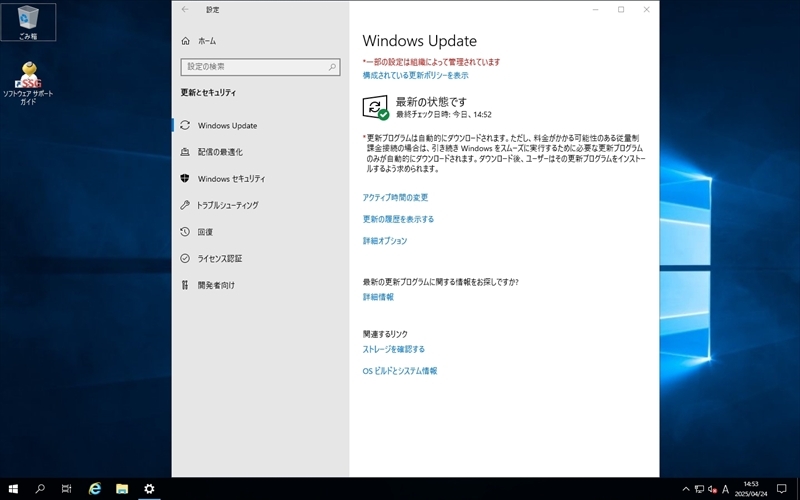Open the SSG software support guide shortcut
The image size is (800, 500).
28,83
